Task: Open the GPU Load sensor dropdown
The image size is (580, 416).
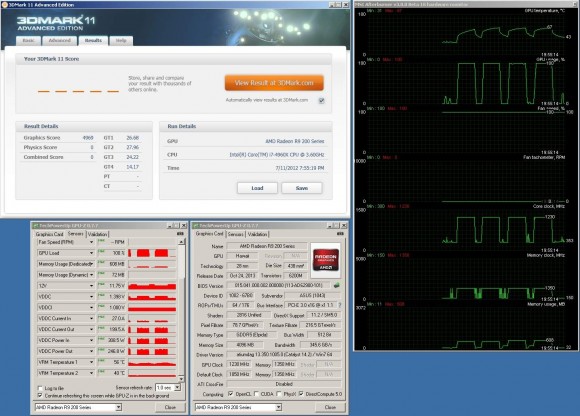Action: coord(91,253)
